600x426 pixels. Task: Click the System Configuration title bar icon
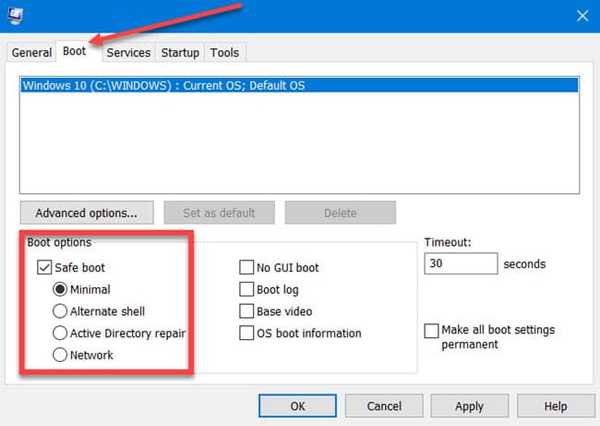15,15
